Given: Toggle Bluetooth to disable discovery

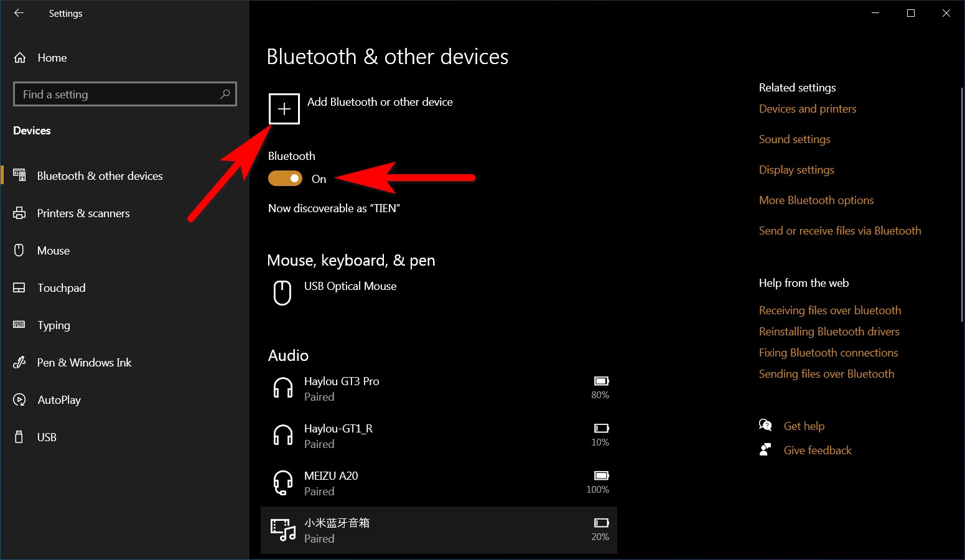Looking at the screenshot, I should [285, 178].
